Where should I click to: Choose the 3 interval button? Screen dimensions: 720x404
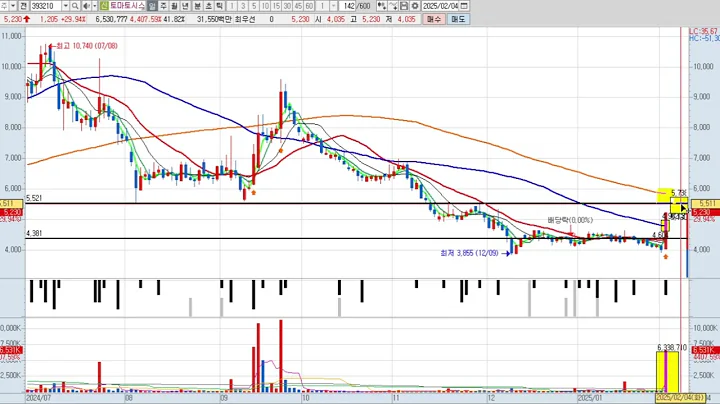point(243,6)
